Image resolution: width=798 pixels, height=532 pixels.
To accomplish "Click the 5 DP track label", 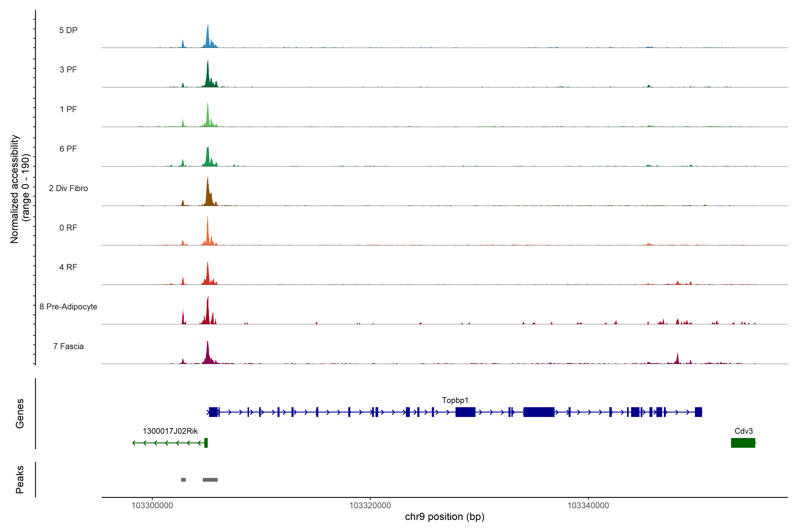I will [68, 30].
